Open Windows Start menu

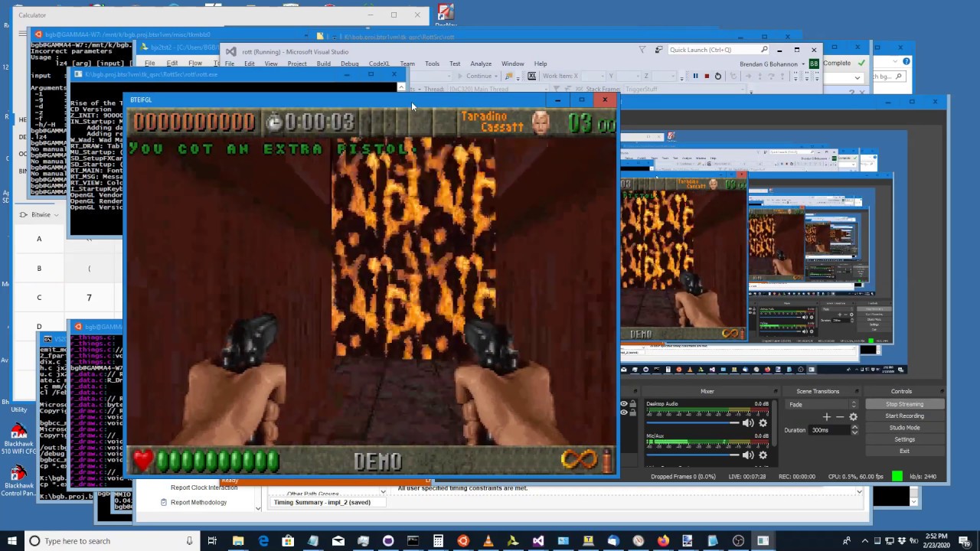tap(11, 541)
